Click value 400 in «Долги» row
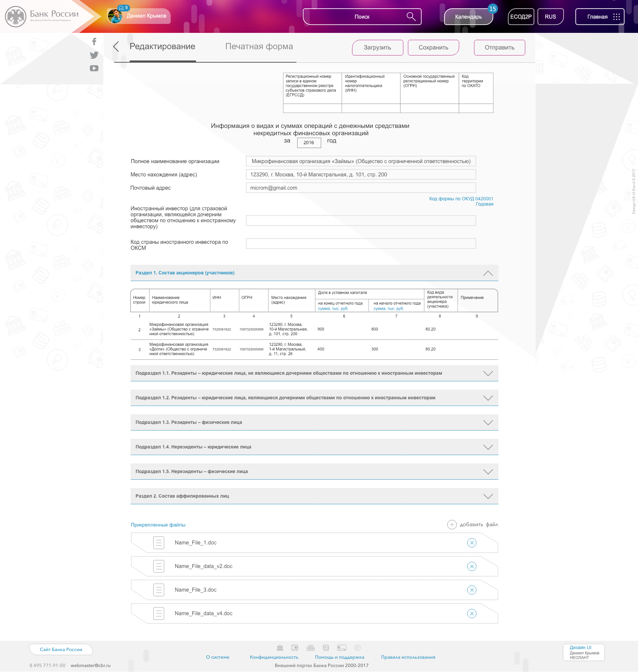Image resolution: width=638 pixels, height=672 pixels. pos(321,349)
